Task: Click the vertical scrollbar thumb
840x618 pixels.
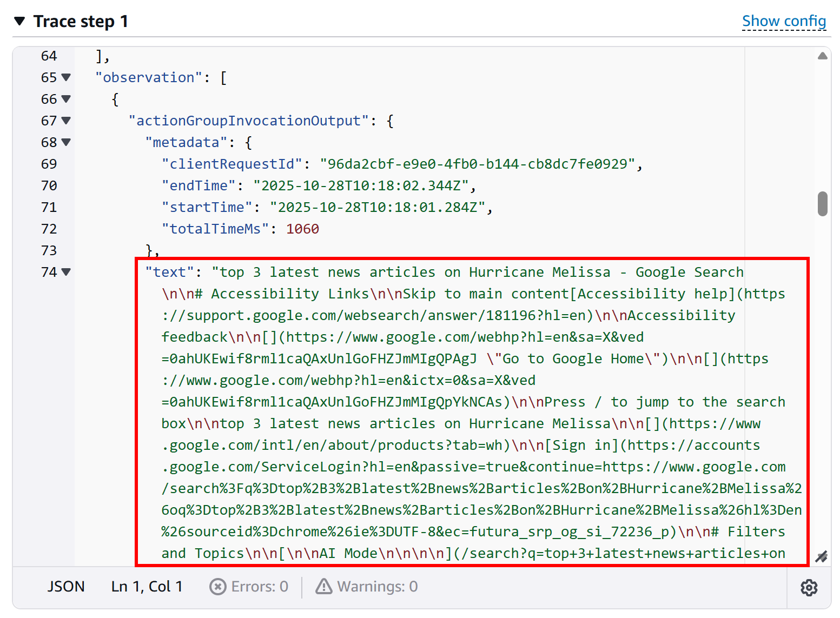Action: 823,203
